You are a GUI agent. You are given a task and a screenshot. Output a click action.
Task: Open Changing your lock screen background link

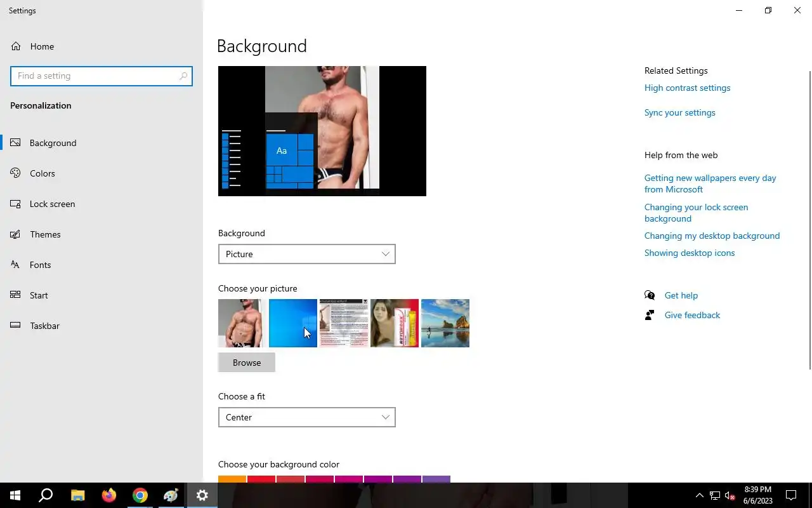696,213
